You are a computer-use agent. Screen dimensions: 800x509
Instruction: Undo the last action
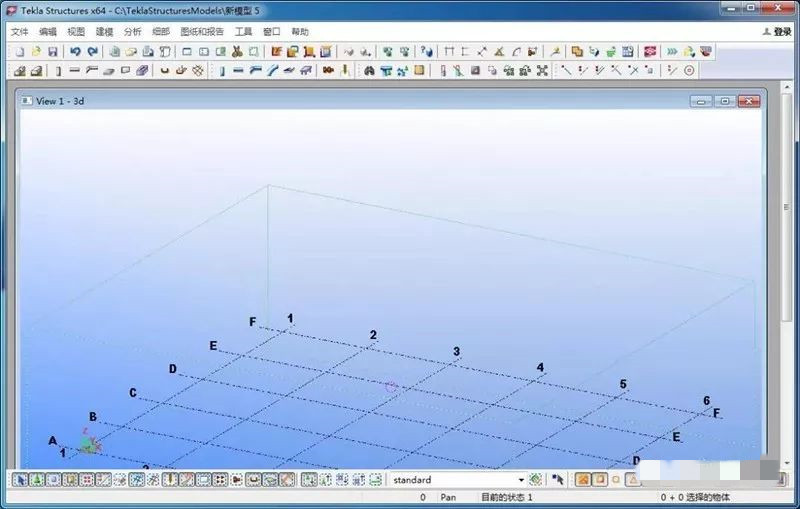76,52
